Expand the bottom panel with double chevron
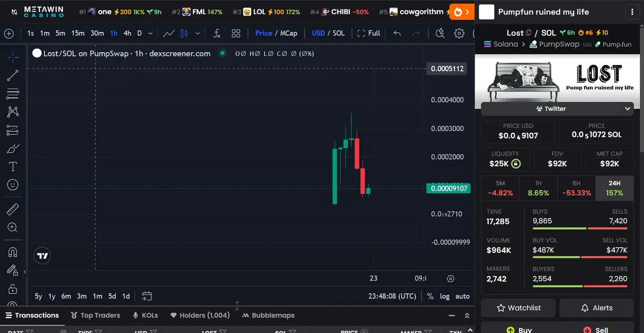The width and height of the screenshot is (644, 333). click(x=467, y=316)
